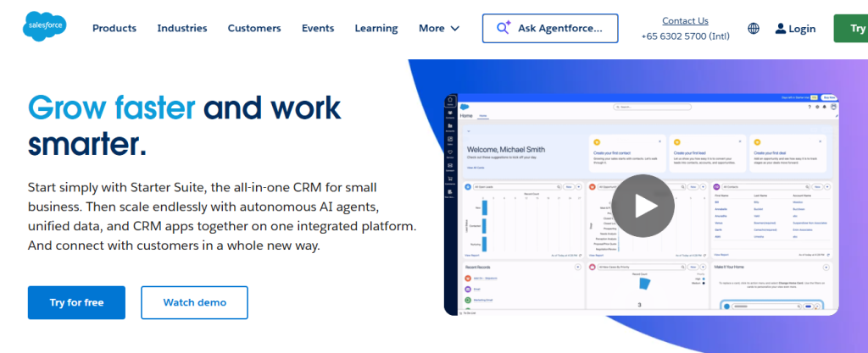868x353 pixels.
Task: Follow the Contact Us link
Action: pos(685,20)
